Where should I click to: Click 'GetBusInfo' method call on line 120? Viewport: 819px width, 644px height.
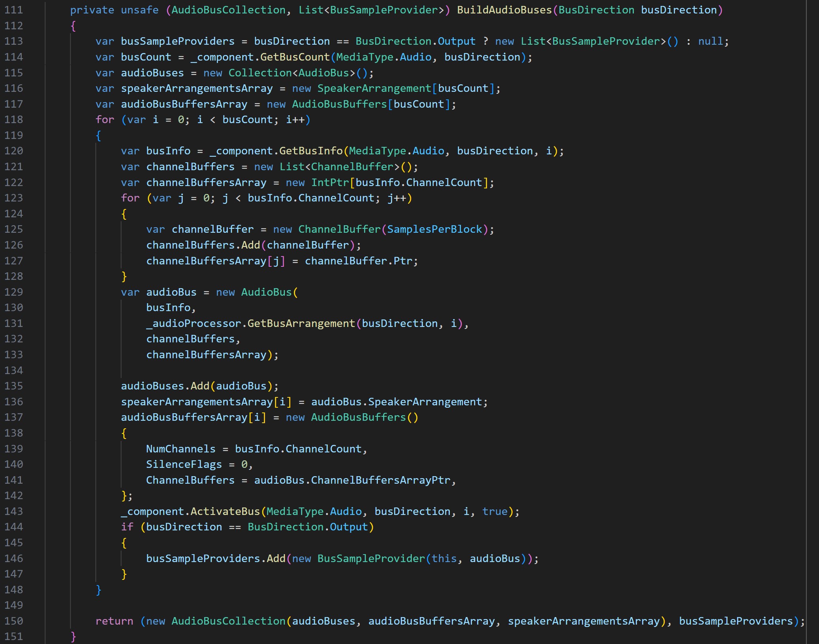coord(311,151)
